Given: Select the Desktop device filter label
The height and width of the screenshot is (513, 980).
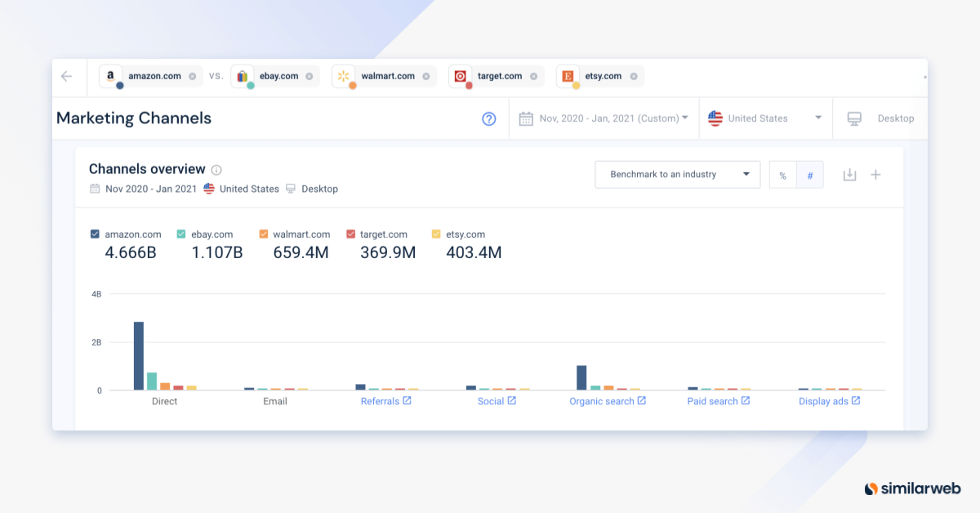Looking at the screenshot, I should click(x=896, y=118).
